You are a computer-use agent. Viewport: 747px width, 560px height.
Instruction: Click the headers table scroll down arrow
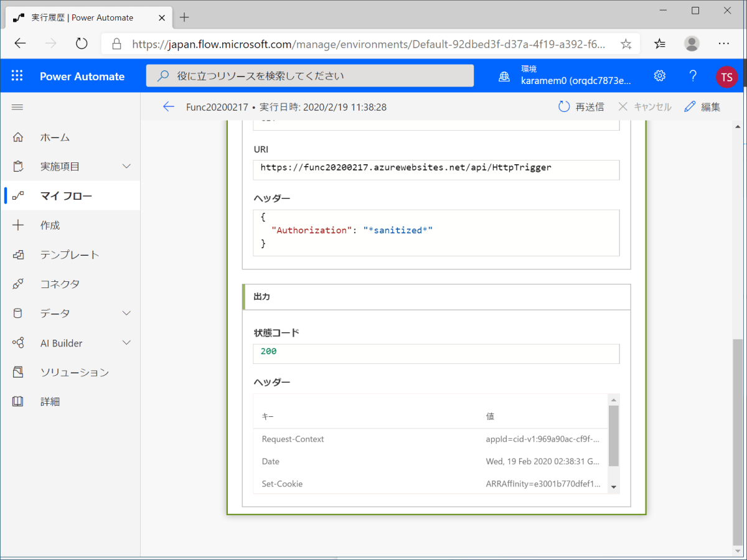[x=614, y=487]
